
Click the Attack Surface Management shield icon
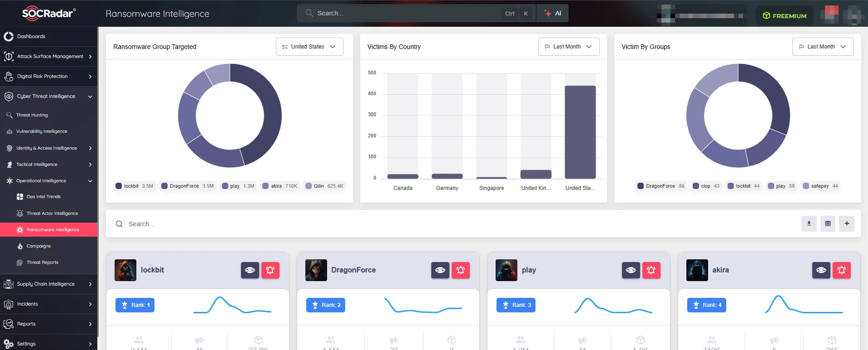pos(9,56)
